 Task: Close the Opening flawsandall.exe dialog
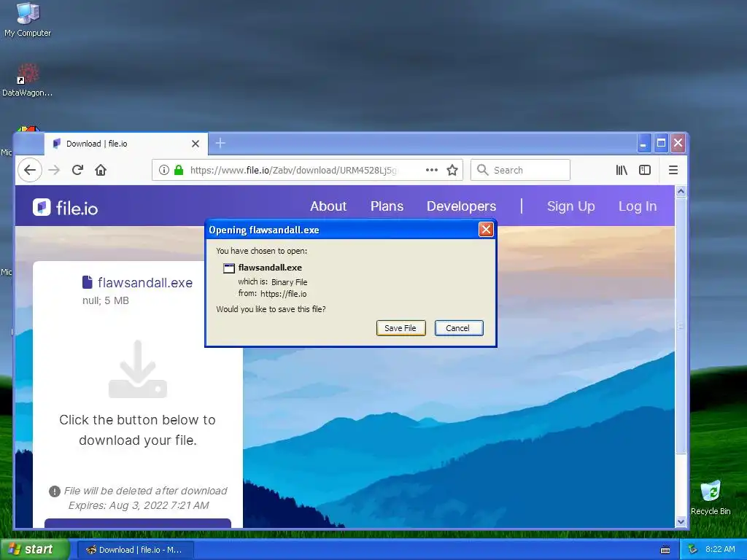486,230
